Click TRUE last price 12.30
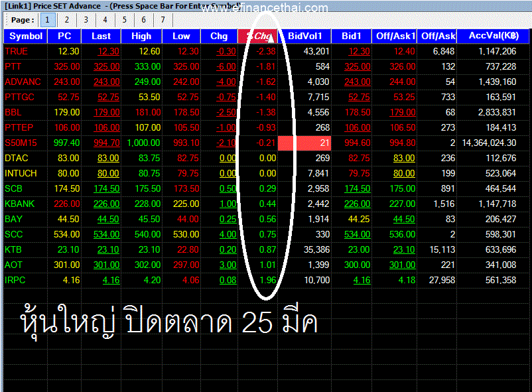Screen dimensions: 532x392 pyautogui.click(x=109, y=51)
